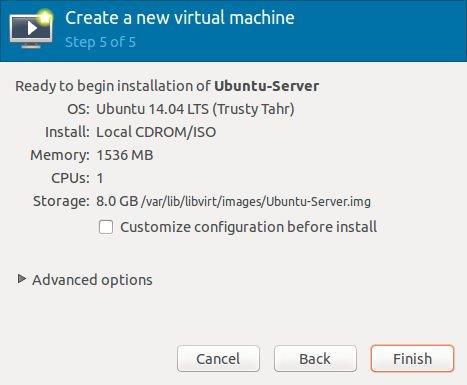The width and height of the screenshot is (467, 385).
Task: Enable Customize configuration before install checkbox
Action: pyautogui.click(x=106, y=227)
